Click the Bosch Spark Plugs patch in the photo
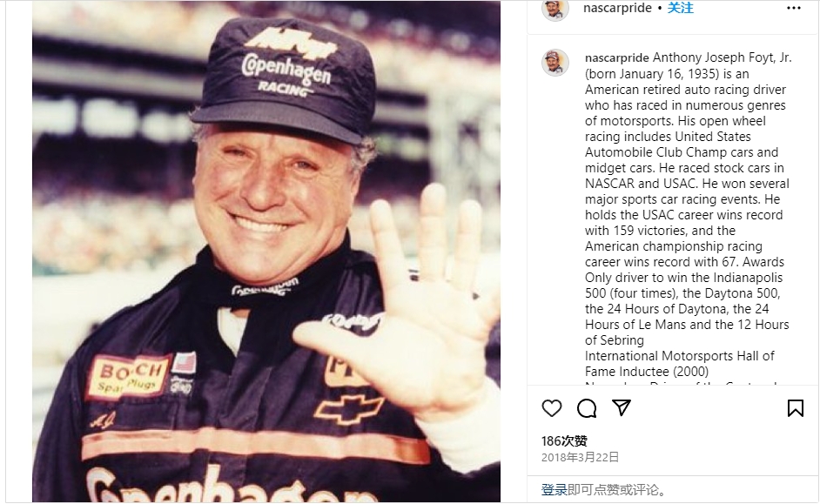 pos(131,376)
